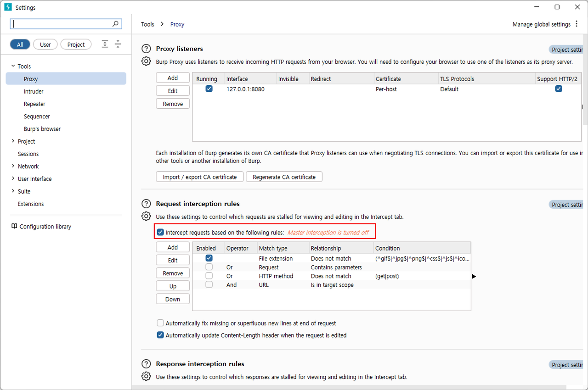Switch to the User settings filter

(x=45, y=45)
